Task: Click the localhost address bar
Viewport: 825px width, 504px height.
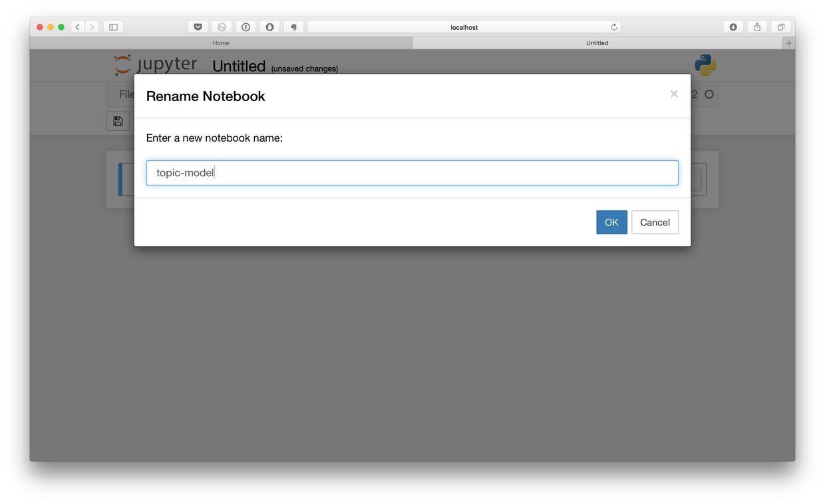Action: pyautogui.click(x=464, y=27)
